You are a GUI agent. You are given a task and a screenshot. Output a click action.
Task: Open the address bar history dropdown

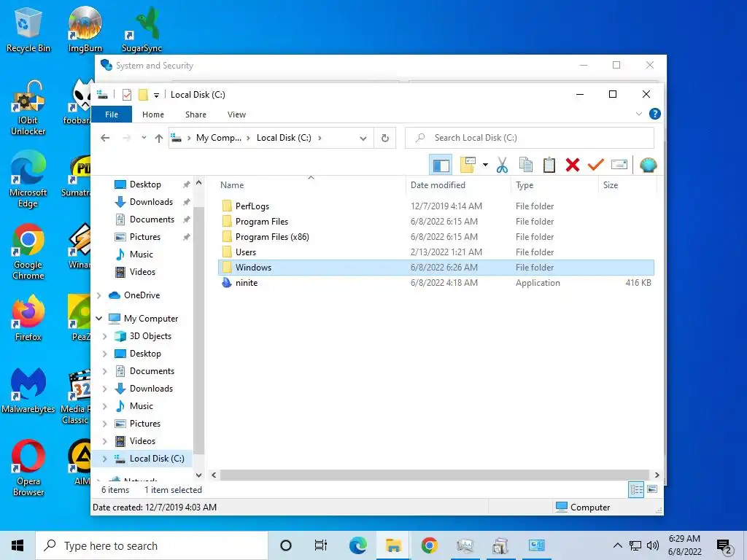(363, 138)
